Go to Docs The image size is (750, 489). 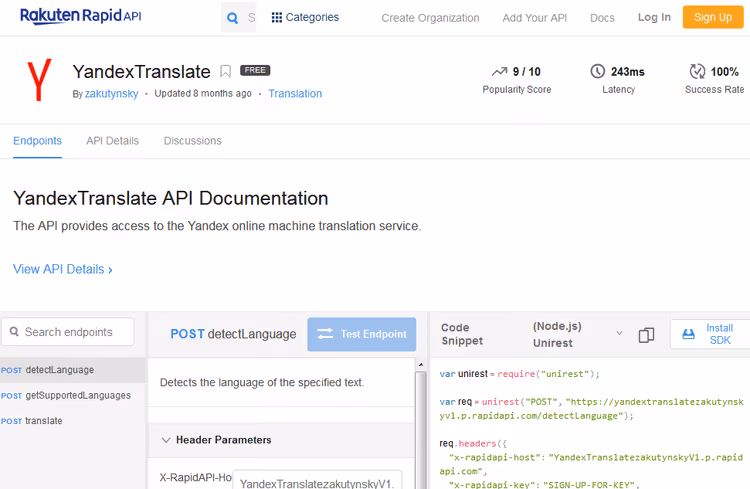point(602,18)
